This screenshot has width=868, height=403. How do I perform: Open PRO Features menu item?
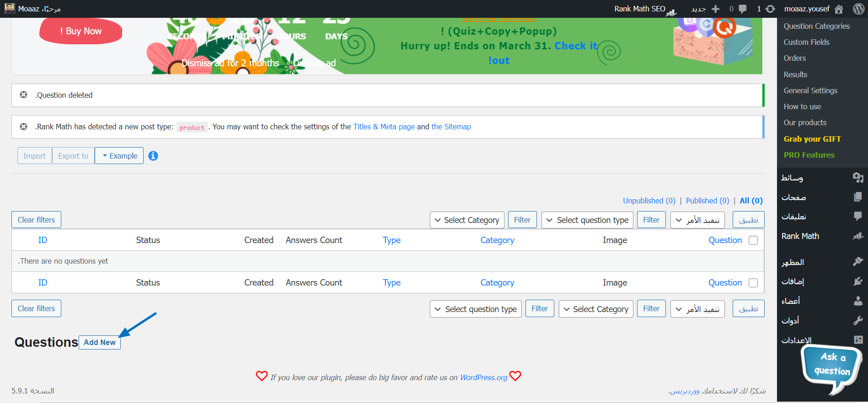(x=809, y=155)
